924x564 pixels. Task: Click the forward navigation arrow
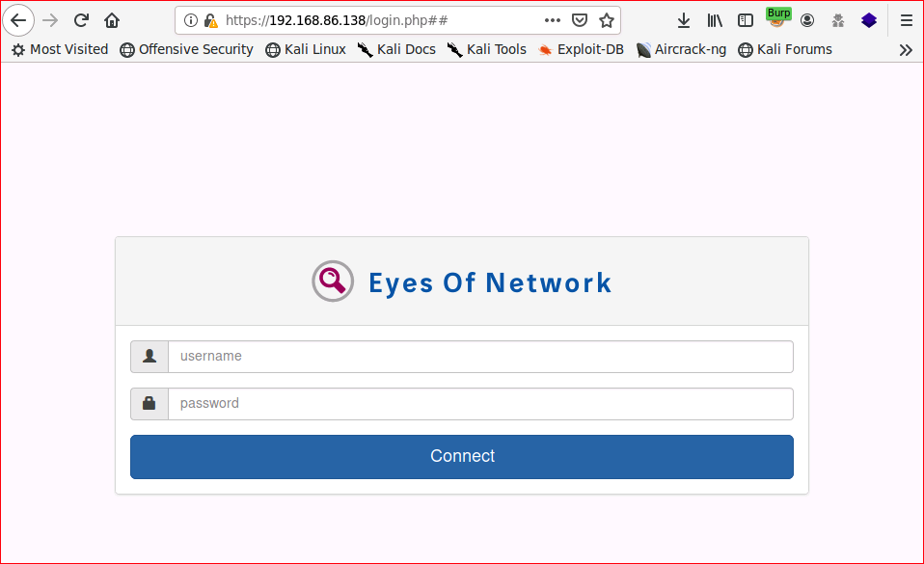point(51,20)
